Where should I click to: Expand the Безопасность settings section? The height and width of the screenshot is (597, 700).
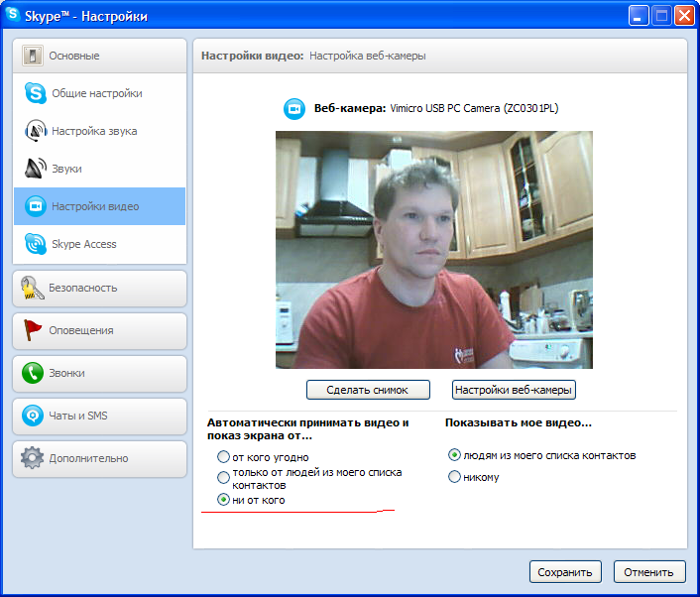99,288
